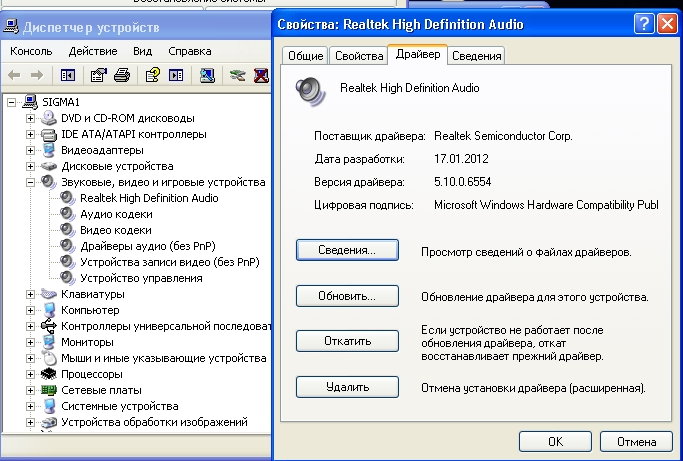
Task: Select the Видео кодеки tree entry
Action: tap(116, 230)
